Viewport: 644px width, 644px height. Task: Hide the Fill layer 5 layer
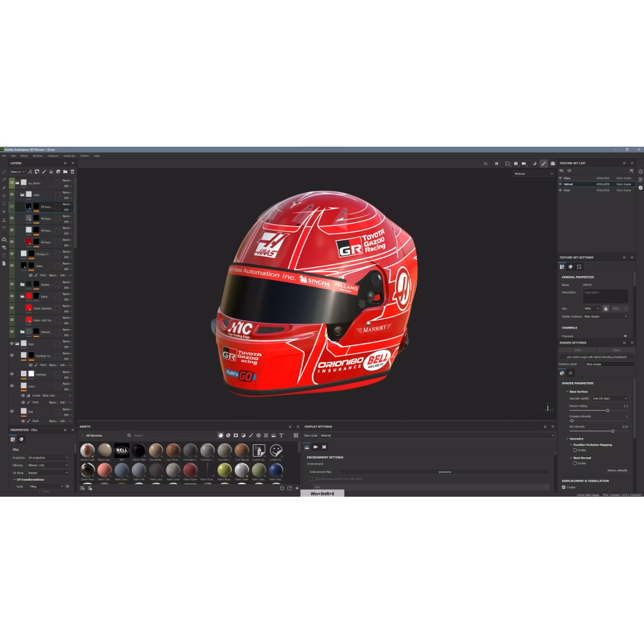pyautogui.click(x=12, y=254)
